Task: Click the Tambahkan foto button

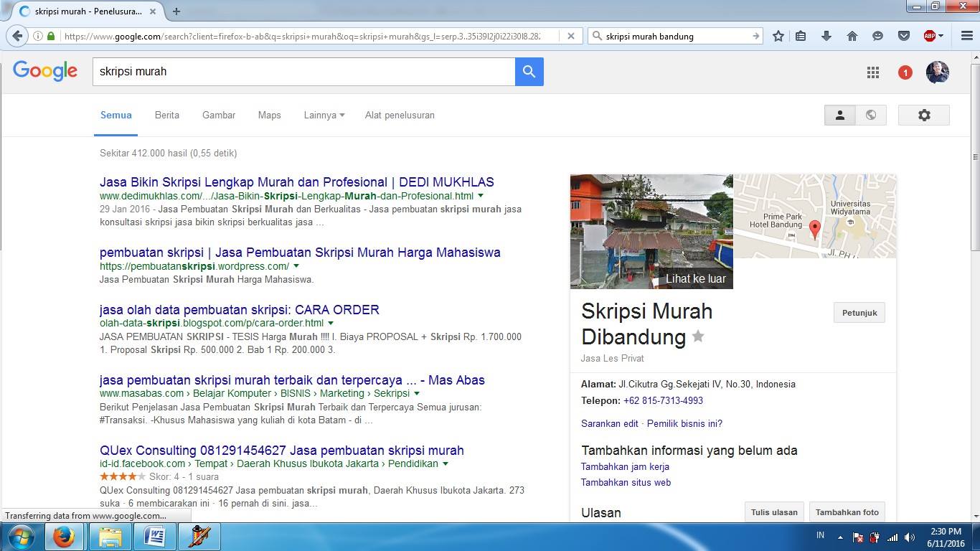Action: pos(847,512)
